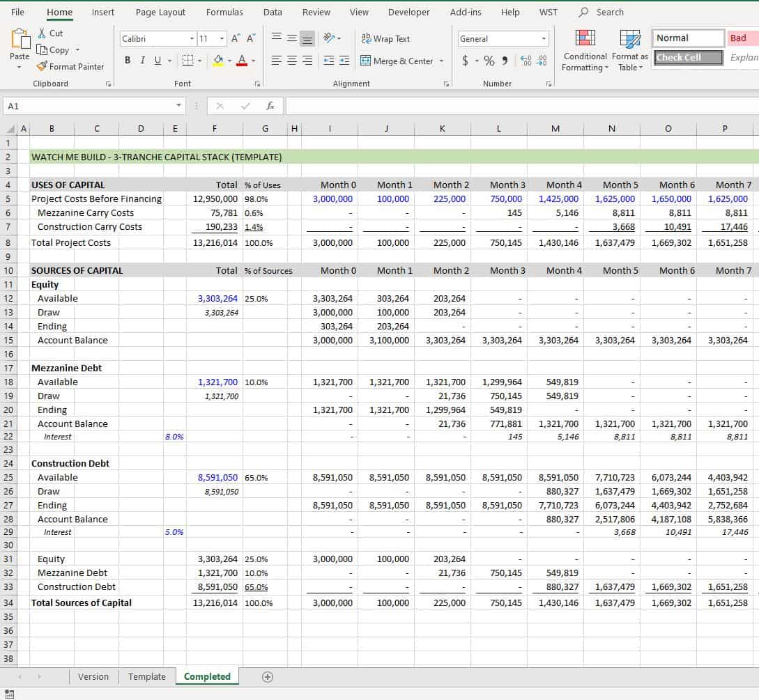Click the Orientation text-rotation icon
Screen dimensions: 759x700
click(329, 38)
